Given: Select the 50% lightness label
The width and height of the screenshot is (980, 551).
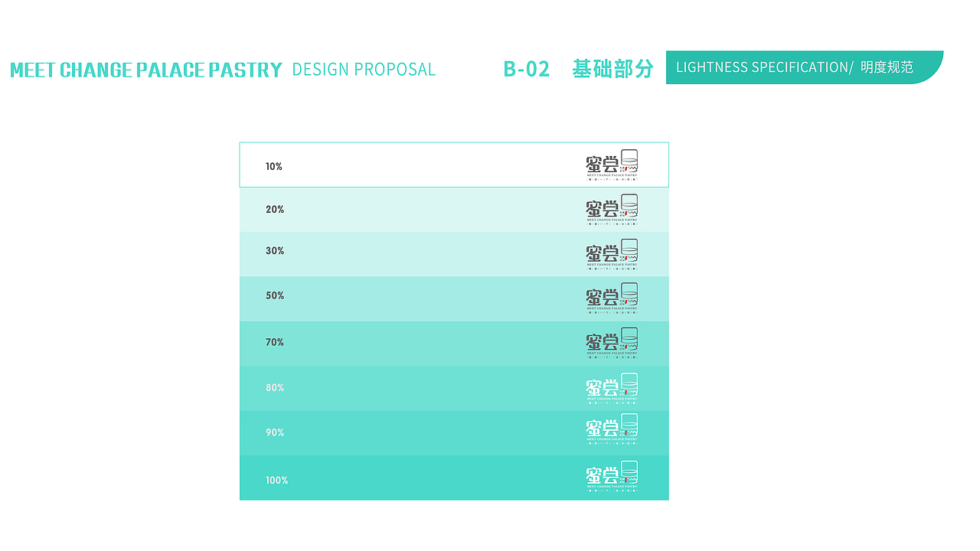Looking at the screenshot, I should pyautogui.click(x=275, y=295).
